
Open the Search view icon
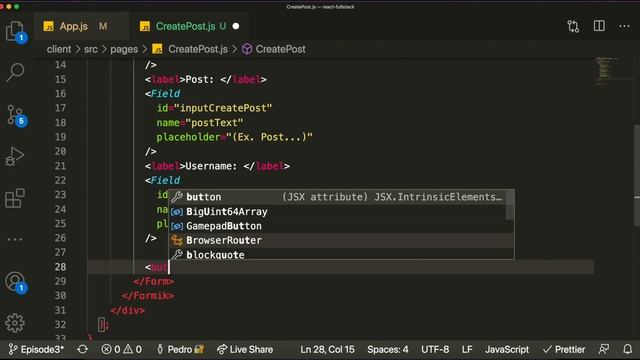point(15,73)
